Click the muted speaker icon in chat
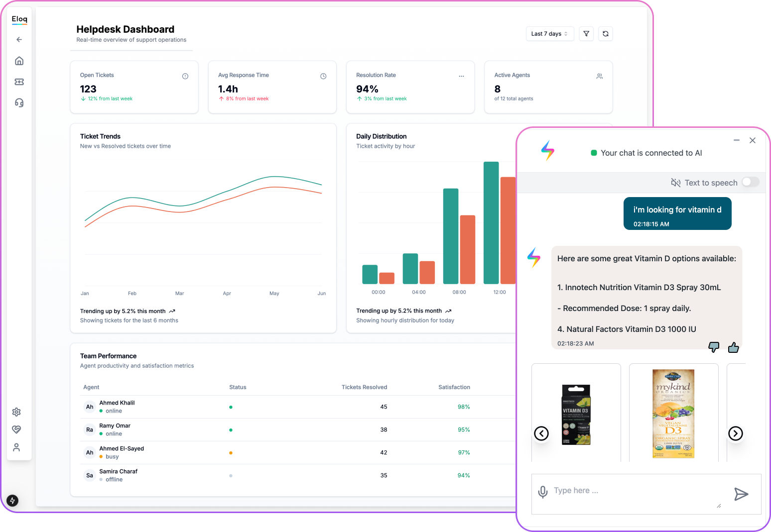The height and width of the screenshot is (532, 771). pos(676,183)
